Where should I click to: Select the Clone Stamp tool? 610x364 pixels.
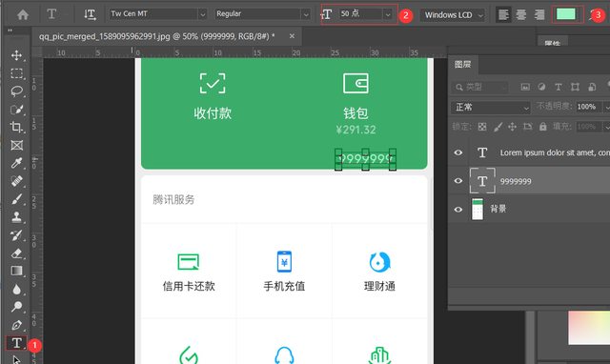16,217
